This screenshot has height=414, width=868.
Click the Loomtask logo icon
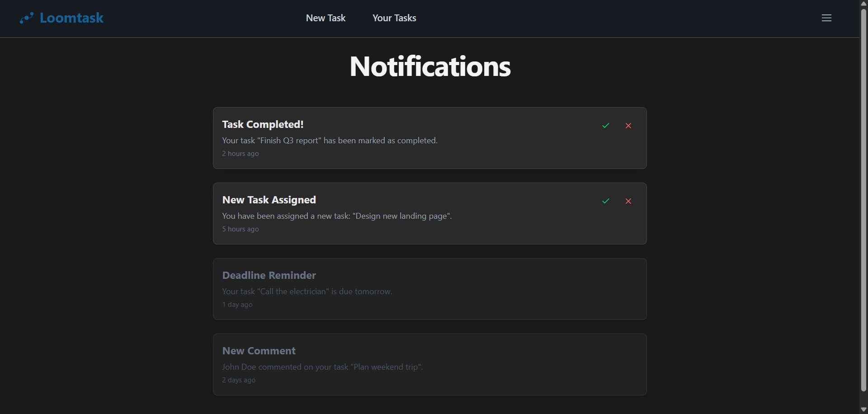click(27, 18)
